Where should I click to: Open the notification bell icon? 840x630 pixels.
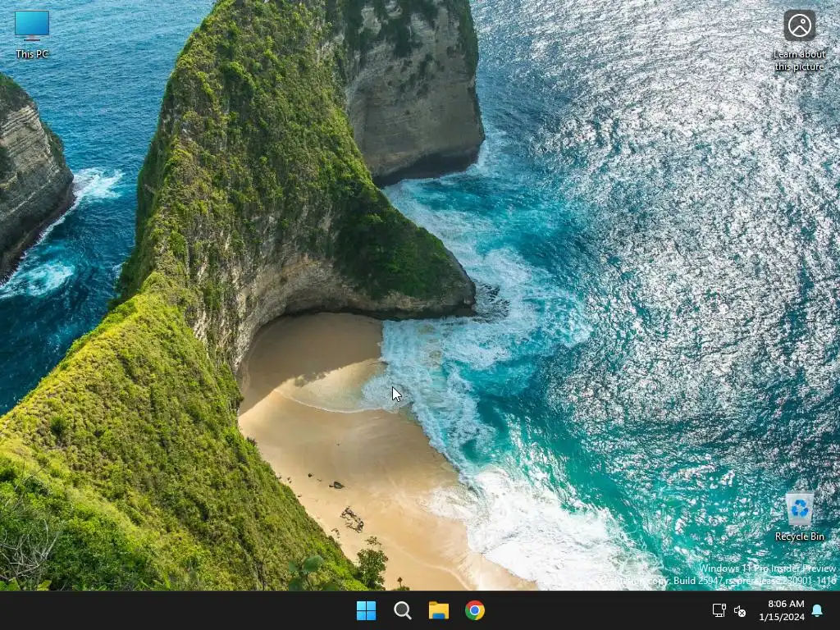click(x=817, y=610)
